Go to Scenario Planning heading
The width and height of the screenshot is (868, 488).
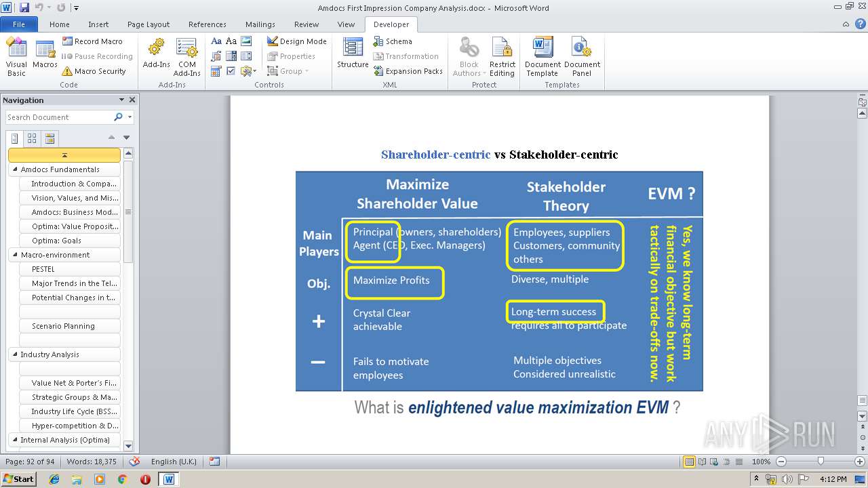(70, 326)
